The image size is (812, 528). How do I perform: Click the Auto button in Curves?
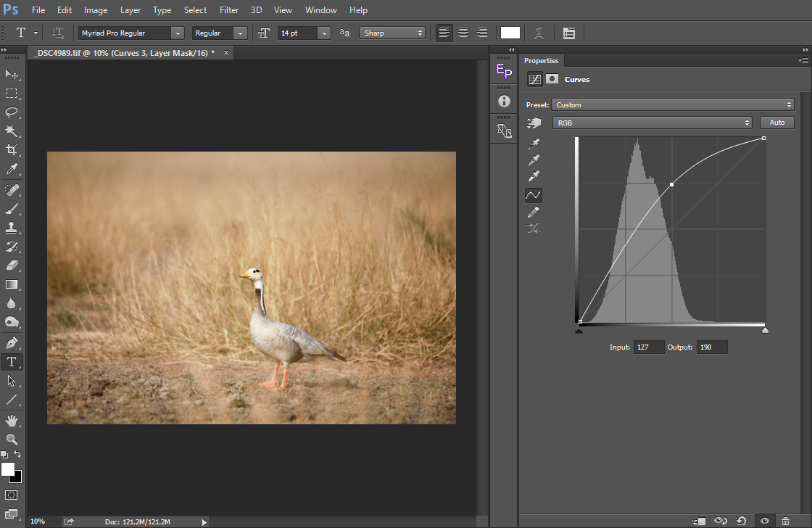[x=777, y=123]
